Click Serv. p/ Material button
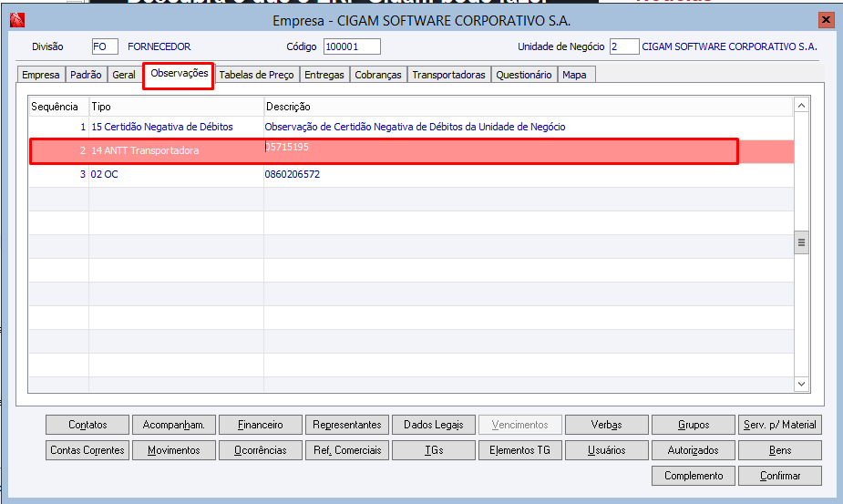The width and height of the screenshot is (843, 504). [x=780, y=425]
